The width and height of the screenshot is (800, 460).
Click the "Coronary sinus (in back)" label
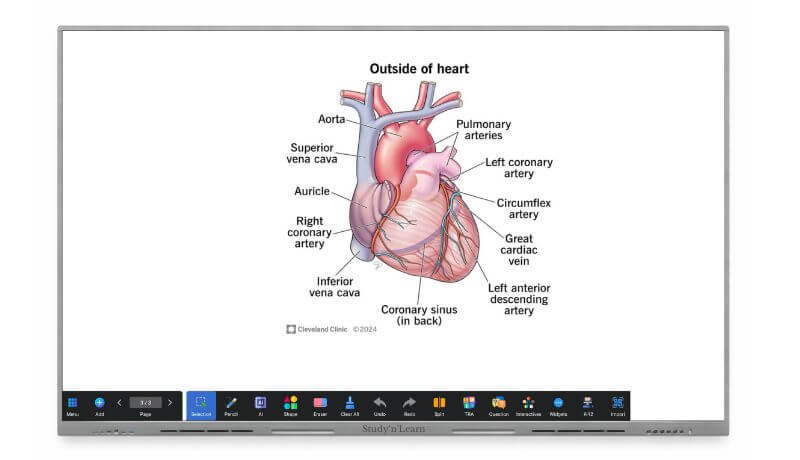[x=419, y=315]
